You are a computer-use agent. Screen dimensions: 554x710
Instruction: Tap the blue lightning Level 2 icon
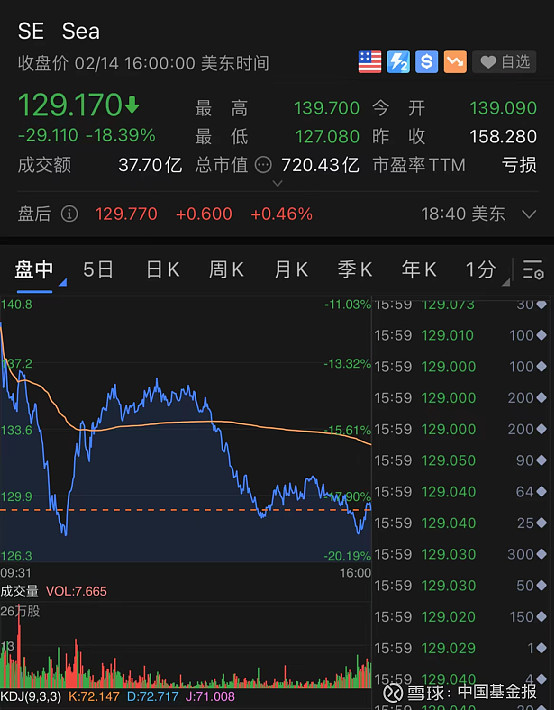[398, 62]
